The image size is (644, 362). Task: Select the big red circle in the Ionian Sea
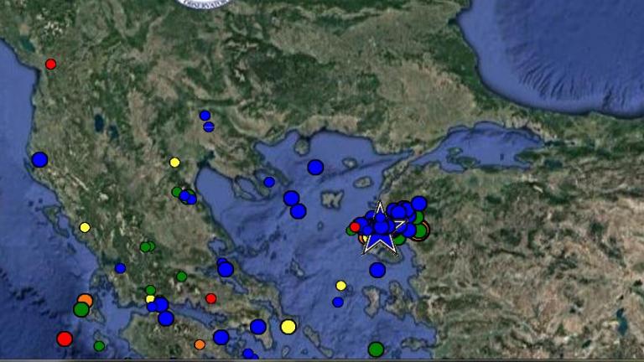tap(65, 339)
